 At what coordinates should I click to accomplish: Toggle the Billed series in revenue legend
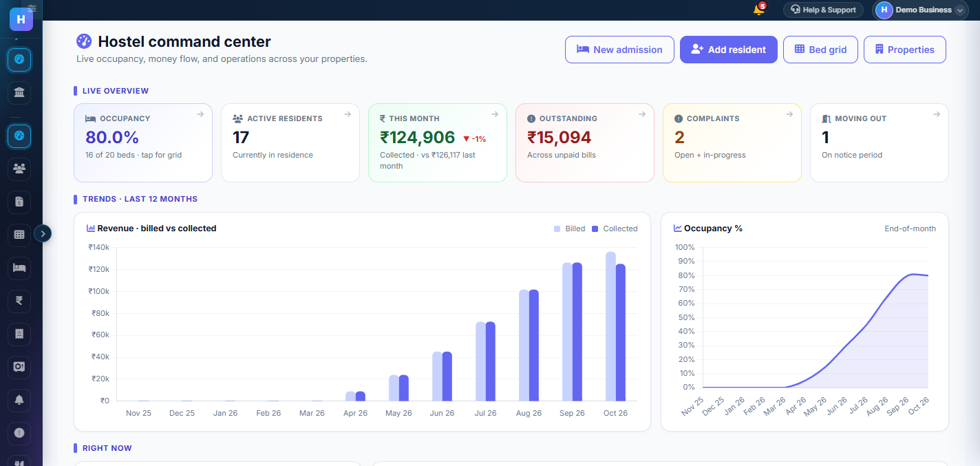click(570, 229)
